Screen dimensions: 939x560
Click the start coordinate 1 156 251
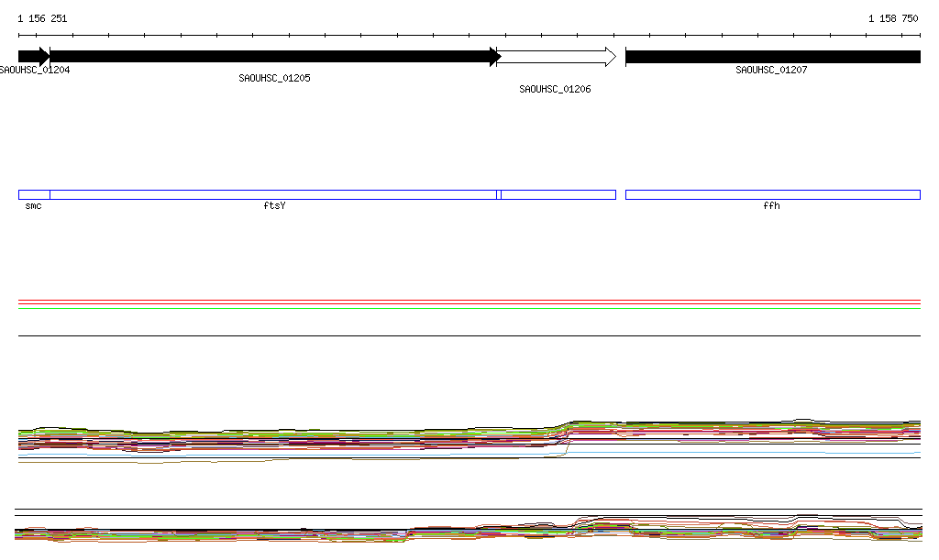tap(42, 18)
